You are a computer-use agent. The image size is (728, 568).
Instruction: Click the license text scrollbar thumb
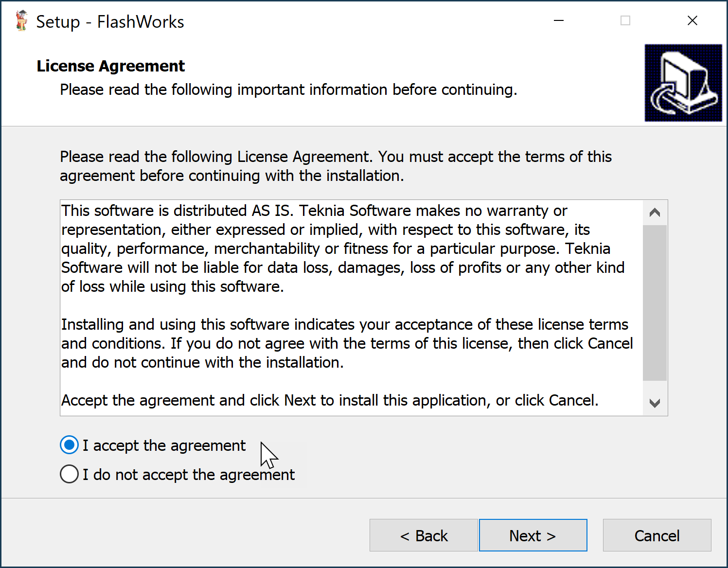[655, 302]
